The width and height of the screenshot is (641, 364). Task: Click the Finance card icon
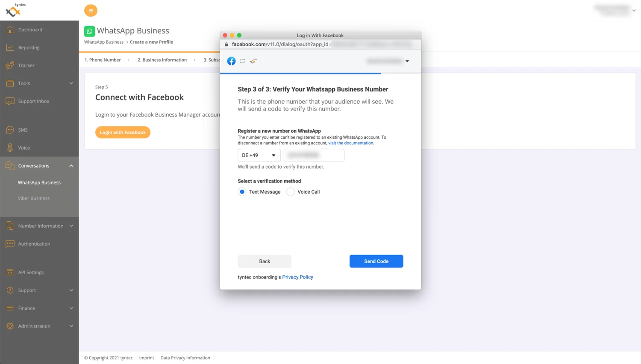pos(10,308)
